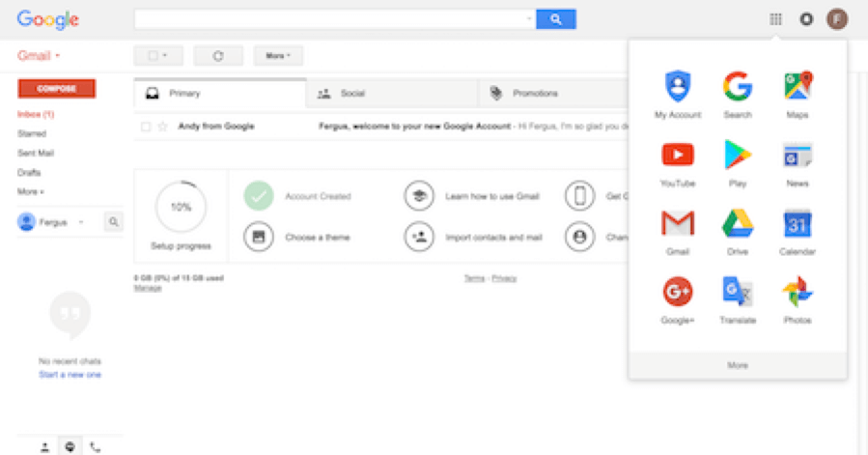
Task: Open the Andy from Google welcome email
Action: point(382,127)
